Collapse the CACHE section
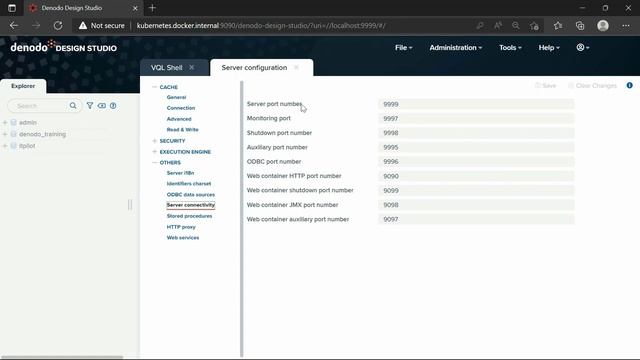The height and width of the screenshot is (360, 640). pos(154,87)
